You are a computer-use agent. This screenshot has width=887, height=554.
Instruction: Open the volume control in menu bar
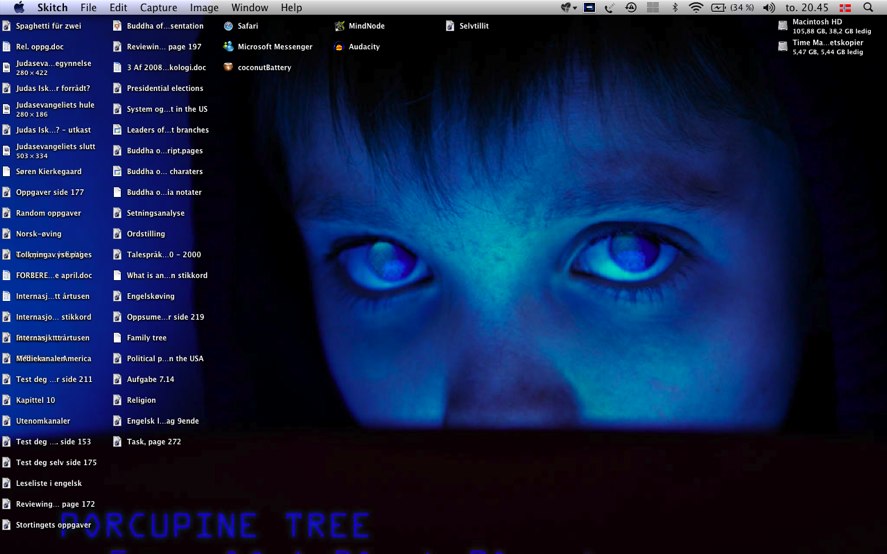click(768, 8)
